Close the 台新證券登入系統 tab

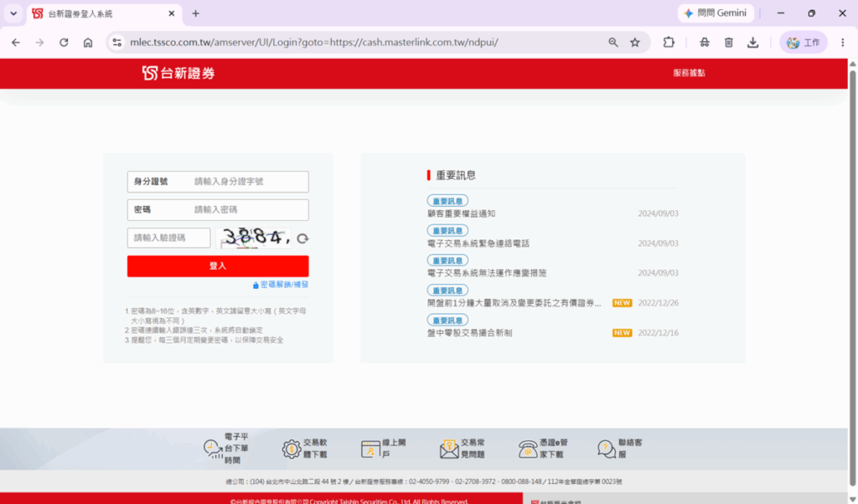tap(171, 13)
